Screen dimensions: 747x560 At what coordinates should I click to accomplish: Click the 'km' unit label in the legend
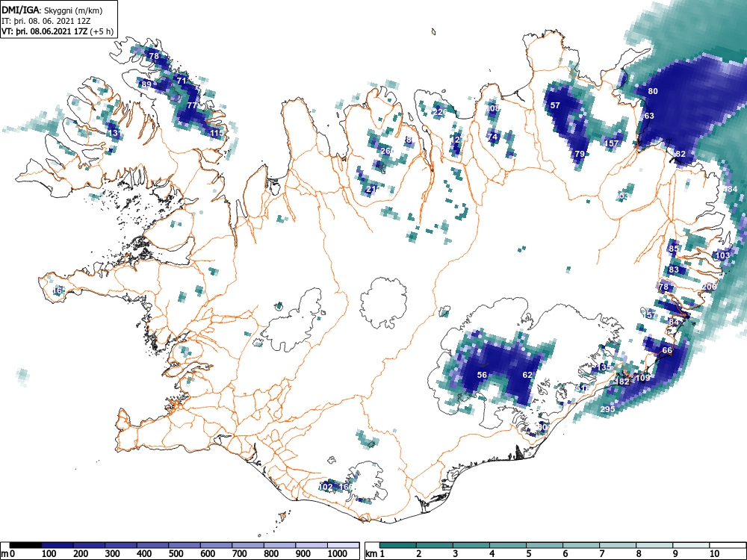click(x=371, y=554)
